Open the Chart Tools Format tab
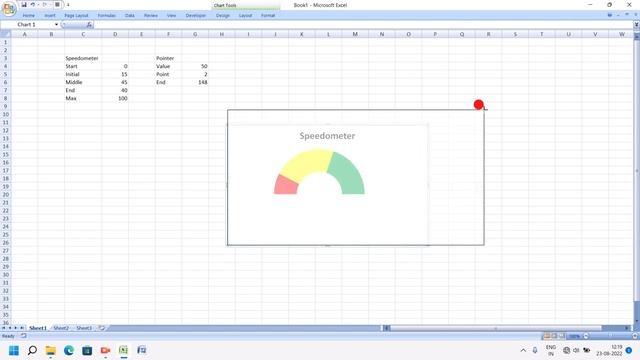This screenshot has width=640, height=360. pos(268,16)
